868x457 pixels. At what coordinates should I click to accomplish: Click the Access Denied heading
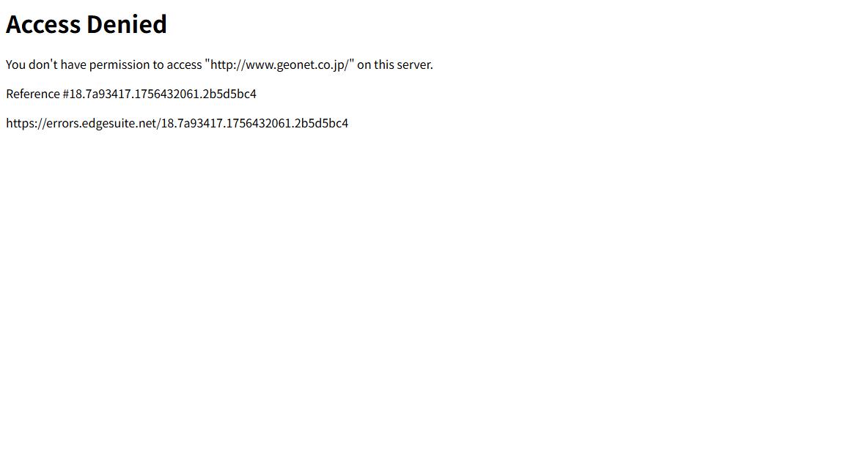(x=87, y=24)
